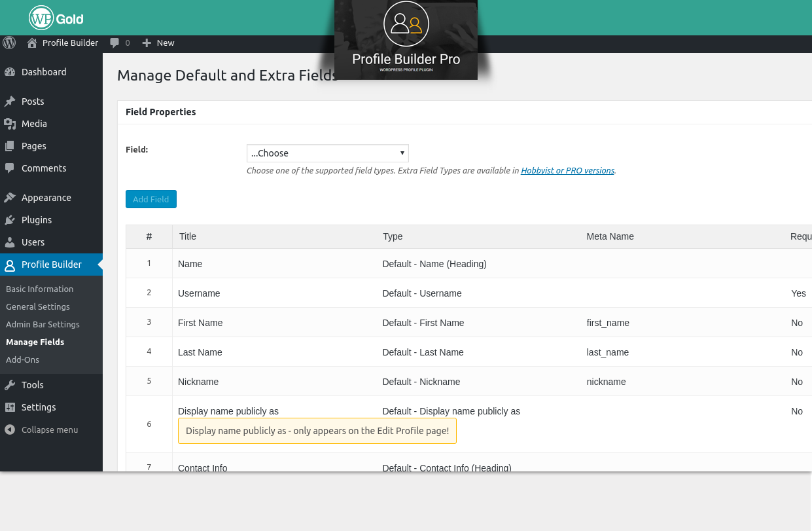Image resolution: width=812 pixels, height=531 pixels.
Task: Follow the Hobbyist or PRO versions link
Action: 567,171
